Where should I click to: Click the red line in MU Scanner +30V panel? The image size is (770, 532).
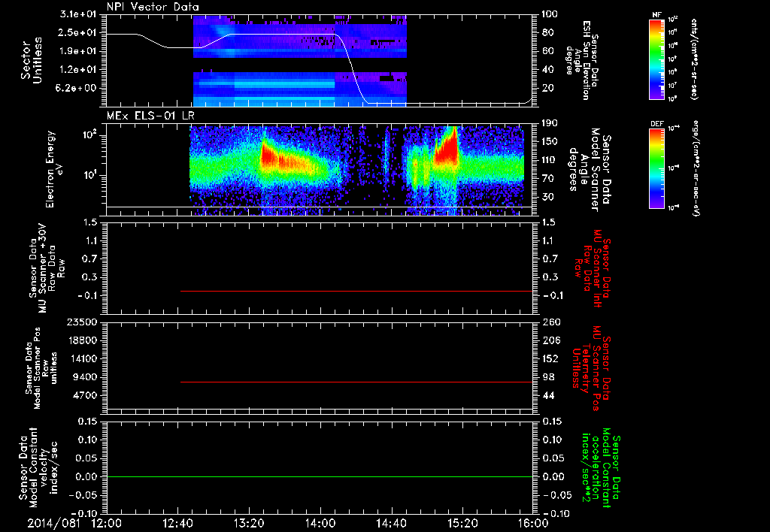[x=356, y=291]
